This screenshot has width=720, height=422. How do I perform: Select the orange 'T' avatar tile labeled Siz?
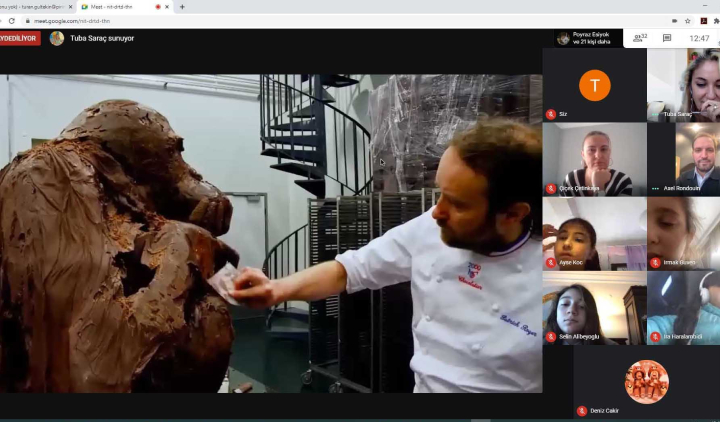pos(595,85)
